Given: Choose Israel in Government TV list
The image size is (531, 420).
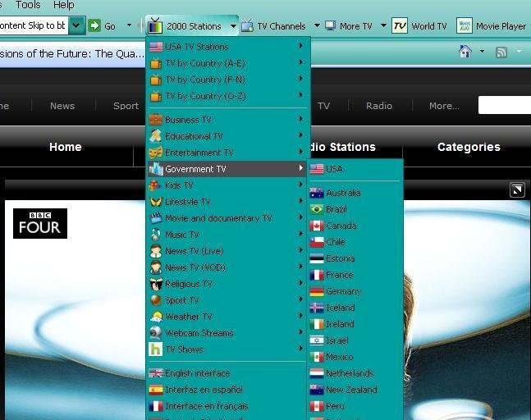Looking at the screenshot, I should tap(355, 340).
